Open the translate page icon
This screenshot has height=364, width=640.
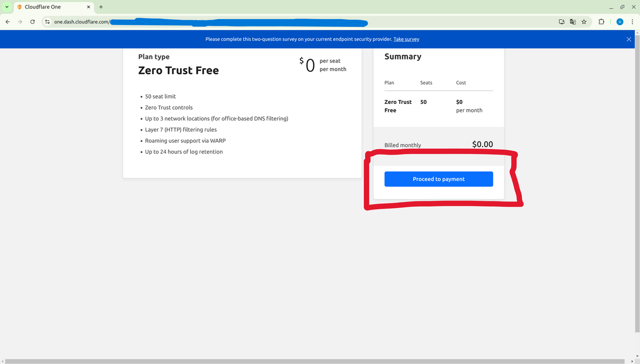pyautogui.click(x=573, y=22)
